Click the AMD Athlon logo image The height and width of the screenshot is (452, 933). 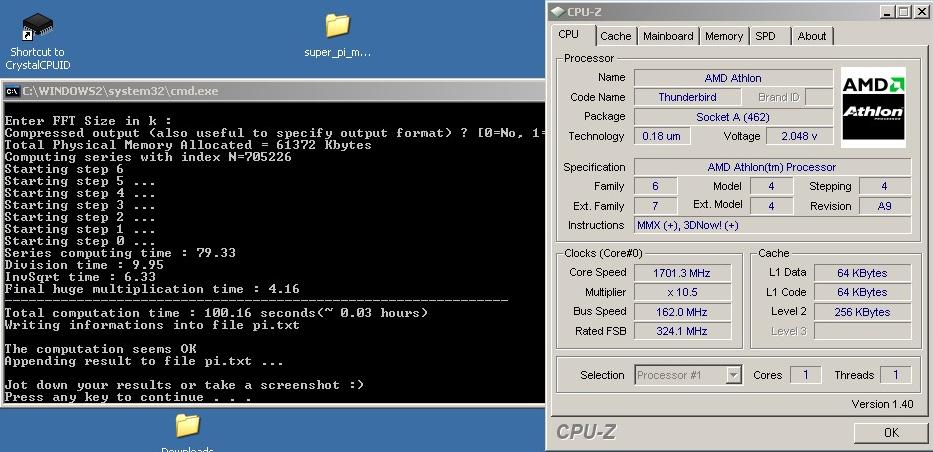[873, 108]
